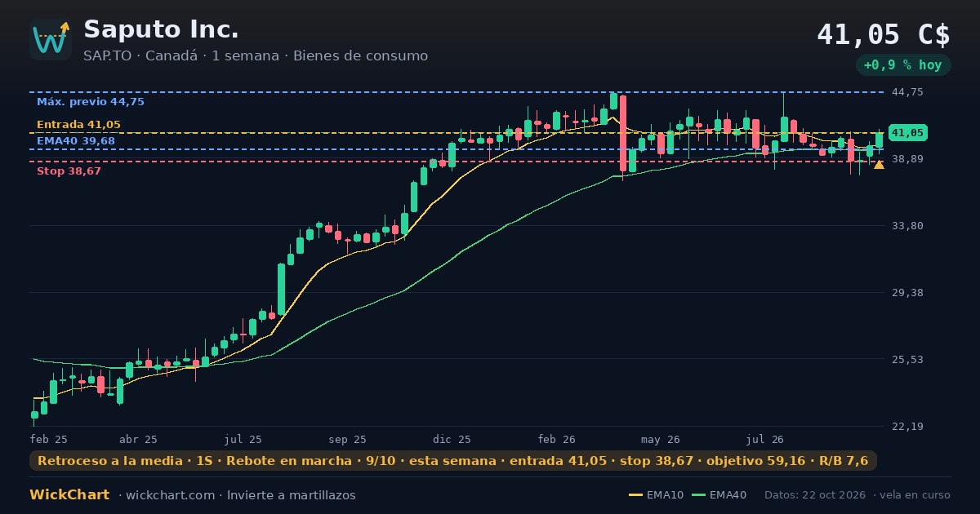Click the 29,38 price axis value
The image size is (980, 514).
point(907,293)
